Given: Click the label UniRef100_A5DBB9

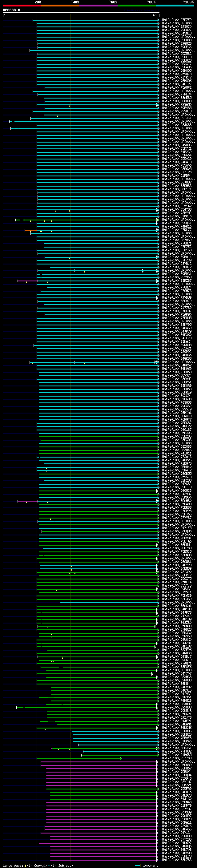Looking at the screenshot, I should point(177,765).
